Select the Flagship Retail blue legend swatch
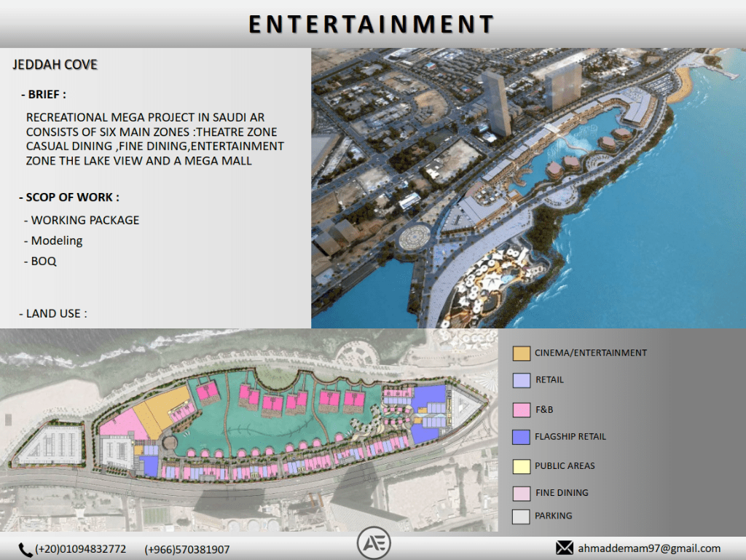 coord(521,437)
